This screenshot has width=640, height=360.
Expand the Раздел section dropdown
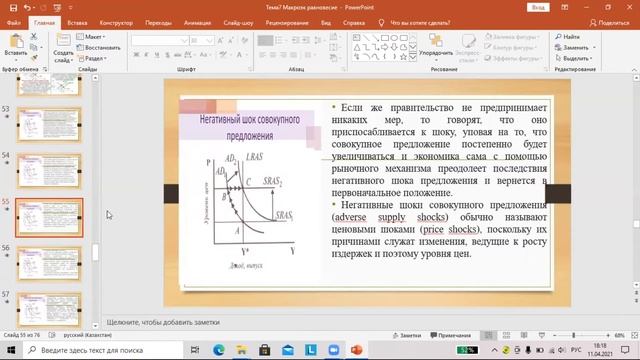click(x=92, y=58)
